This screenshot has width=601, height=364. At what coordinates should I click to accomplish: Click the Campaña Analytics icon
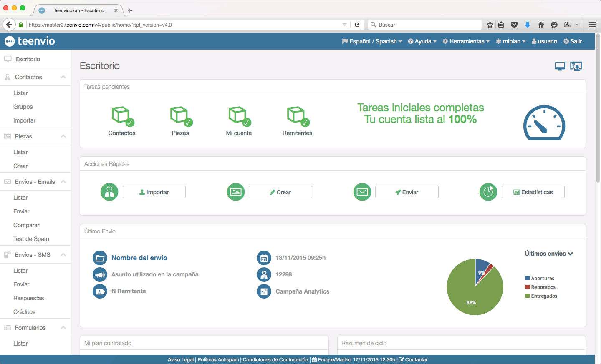264,291
